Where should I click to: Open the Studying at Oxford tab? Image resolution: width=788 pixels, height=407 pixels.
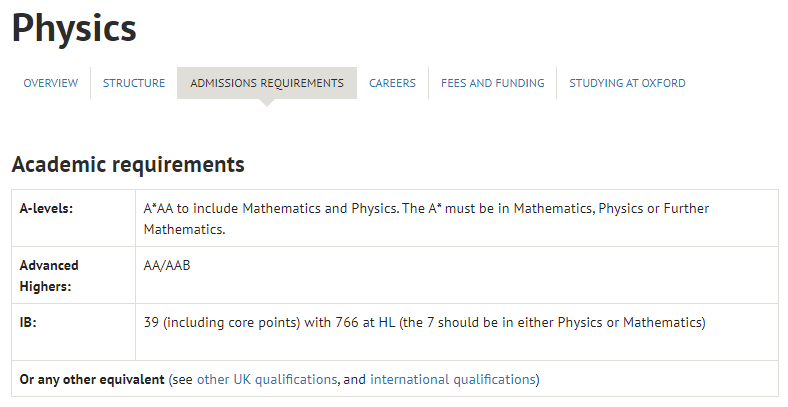[x=627, y=83]
